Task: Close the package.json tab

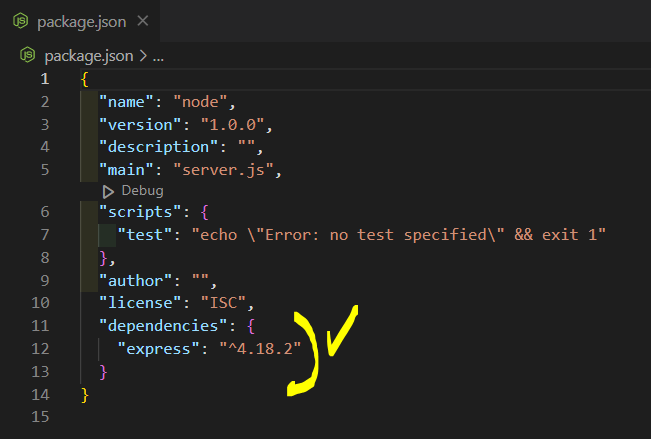Action: (x=143, y=20)
